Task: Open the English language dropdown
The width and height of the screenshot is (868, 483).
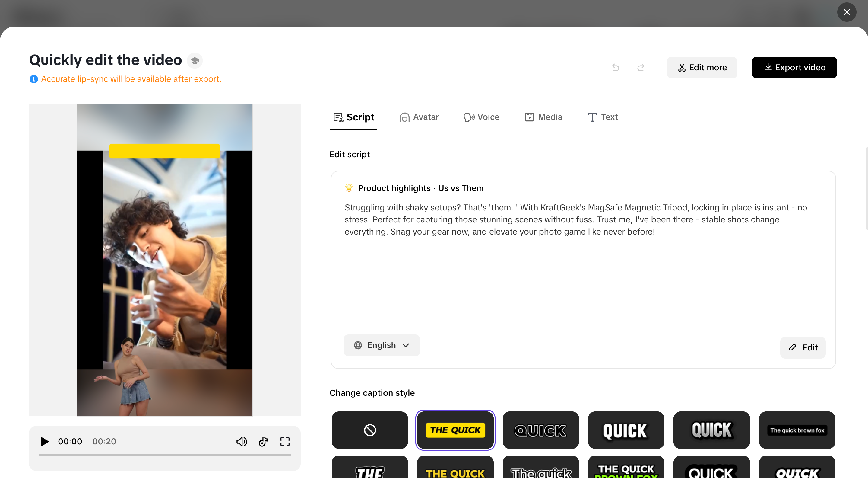Action: (x=382, y=345)
